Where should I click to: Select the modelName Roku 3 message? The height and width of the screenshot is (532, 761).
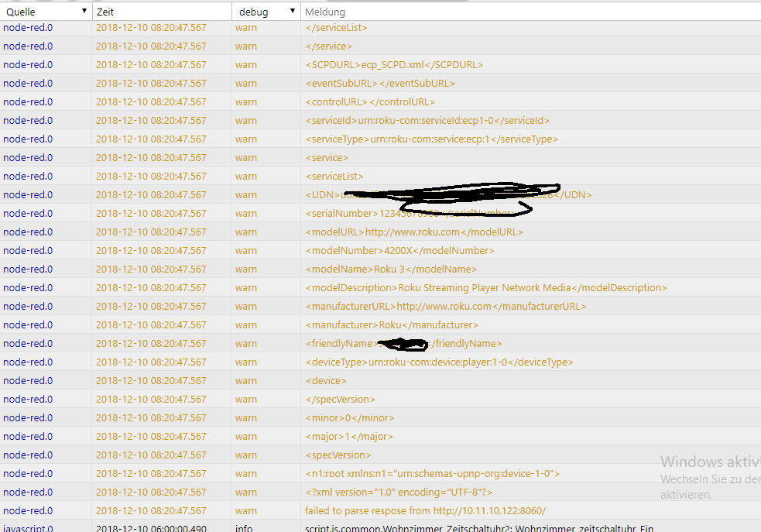pyautogui.click(x=391, y=269)
